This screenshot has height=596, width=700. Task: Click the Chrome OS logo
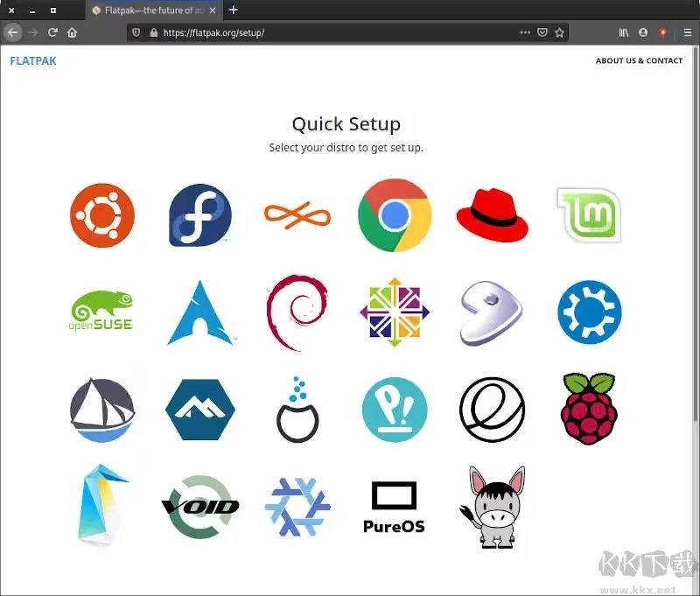click(x=395, y=215)
